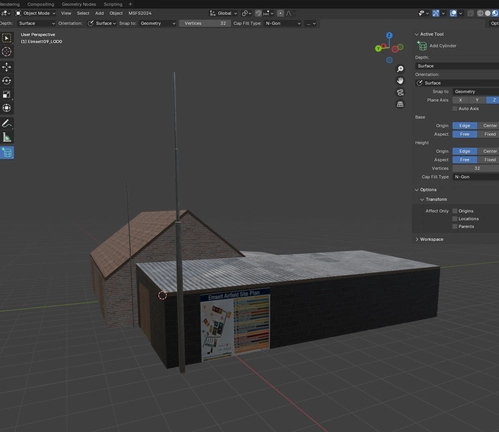Click header Vertices 32 field
499x432 pixels.
[205, 23]
